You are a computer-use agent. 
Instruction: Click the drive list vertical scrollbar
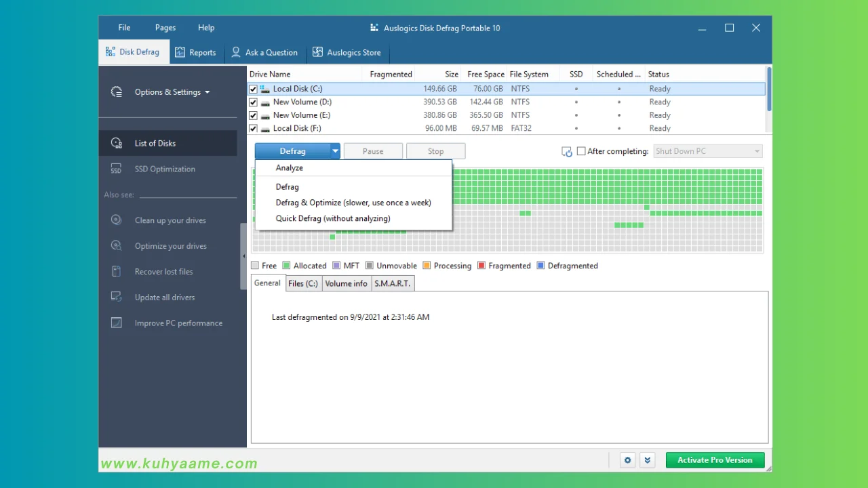pos(769,89)
